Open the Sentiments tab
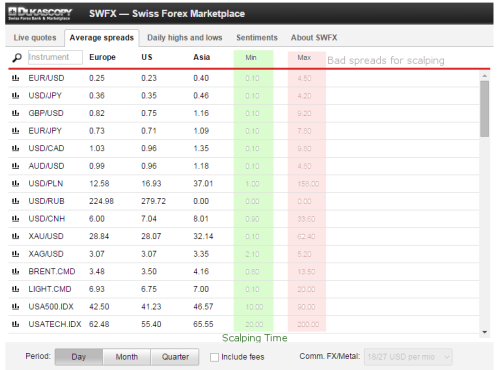 click(x=257, y=38)
